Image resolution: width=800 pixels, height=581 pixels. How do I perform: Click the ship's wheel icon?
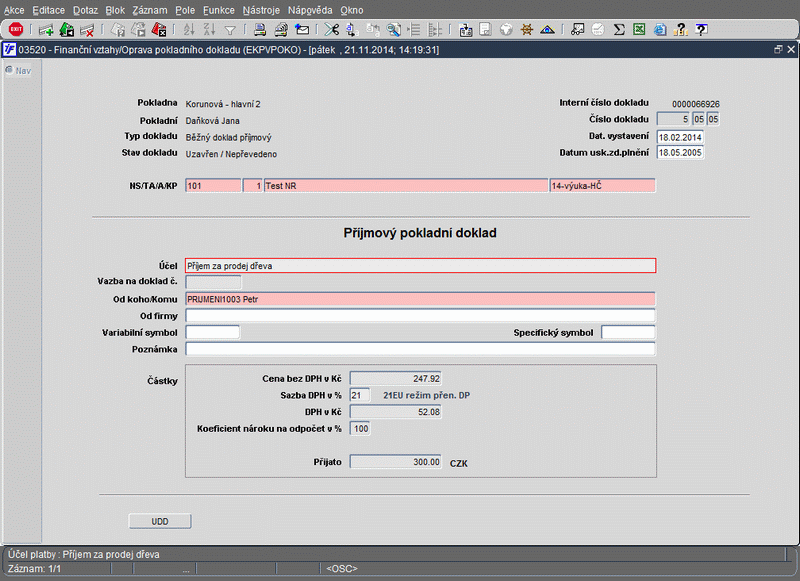[x=527, y=30]
